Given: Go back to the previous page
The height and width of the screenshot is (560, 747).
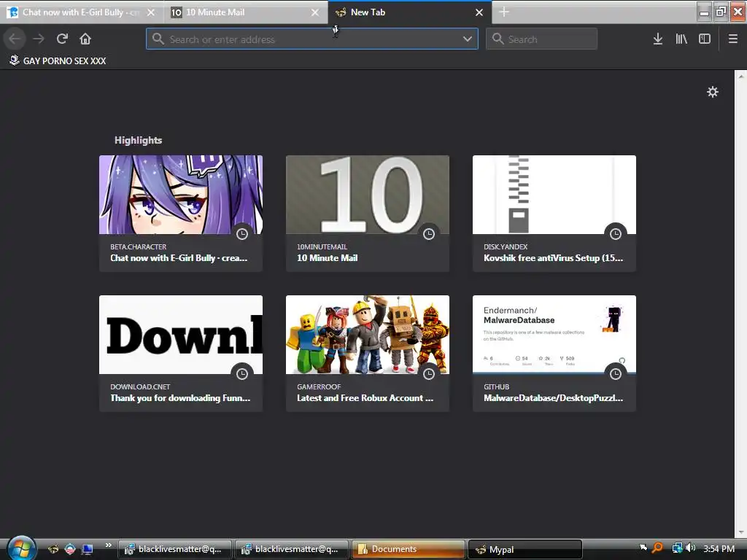Looking at the screenshot, I should coord(15,39).
